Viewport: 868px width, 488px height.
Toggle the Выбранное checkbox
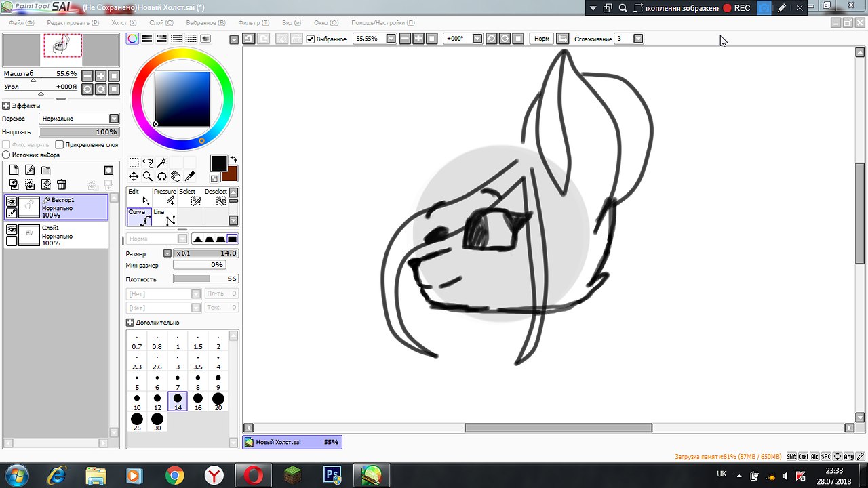[311, 39]
